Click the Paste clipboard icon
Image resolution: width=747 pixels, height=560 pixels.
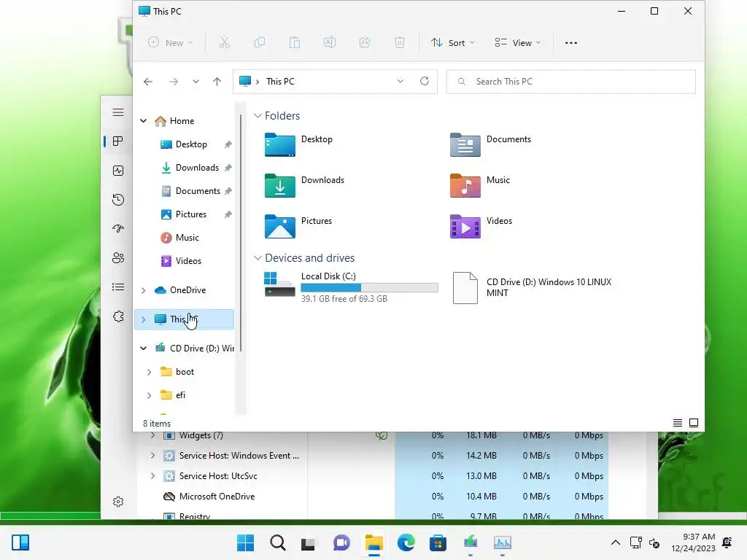[295, 43]
